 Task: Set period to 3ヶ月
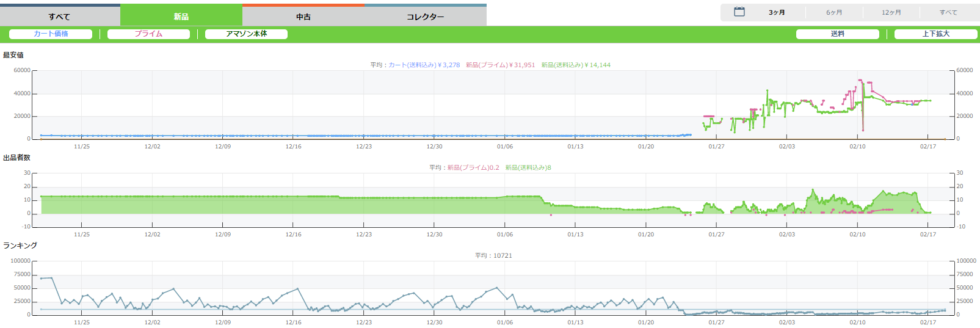click(777, 12)
